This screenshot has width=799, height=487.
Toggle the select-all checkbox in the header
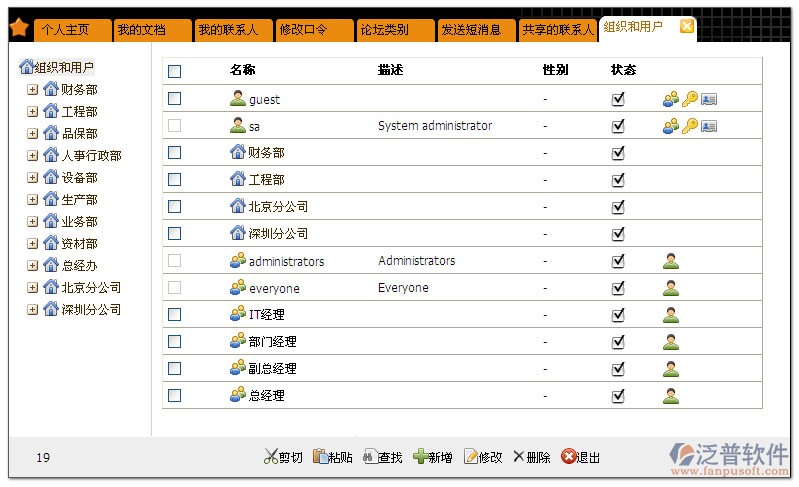pos(175,71)
